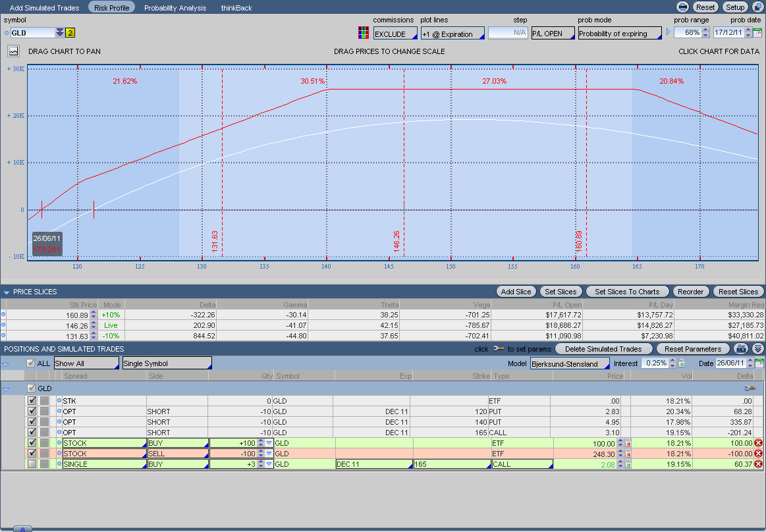This screenshot has width=766, height=532.
Task: Click the Add Slice button
Action: click(x=516, y=292)
